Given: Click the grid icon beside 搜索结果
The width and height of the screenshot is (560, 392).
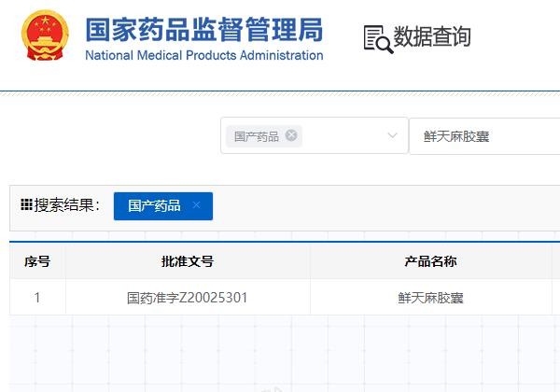Looking at the screenshot, I should [x=26, y=205].
